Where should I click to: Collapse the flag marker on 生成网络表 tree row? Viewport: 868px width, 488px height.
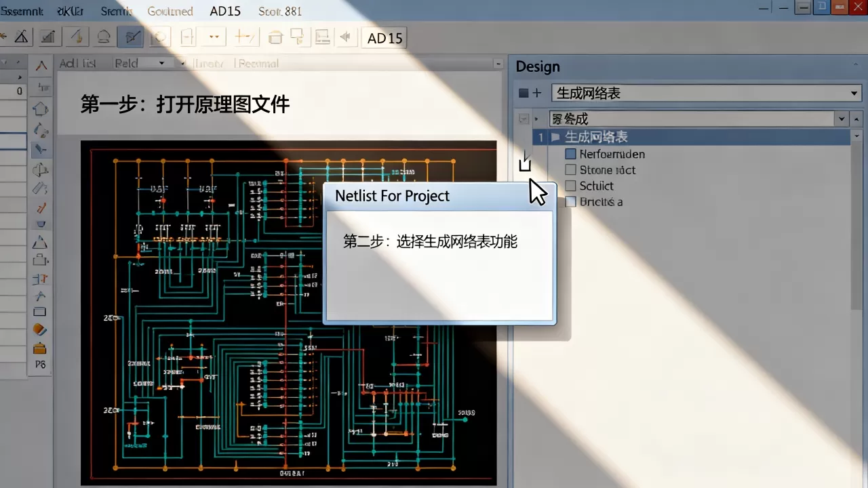coord(555,137)
